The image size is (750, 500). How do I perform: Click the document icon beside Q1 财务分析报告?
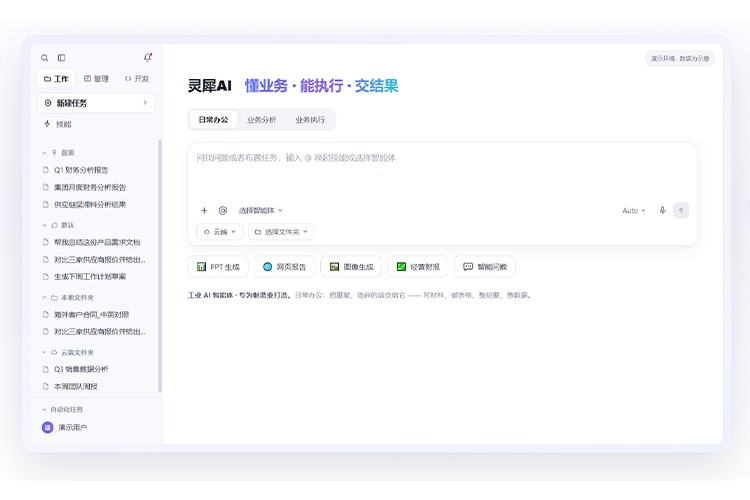tap(46, 170)
